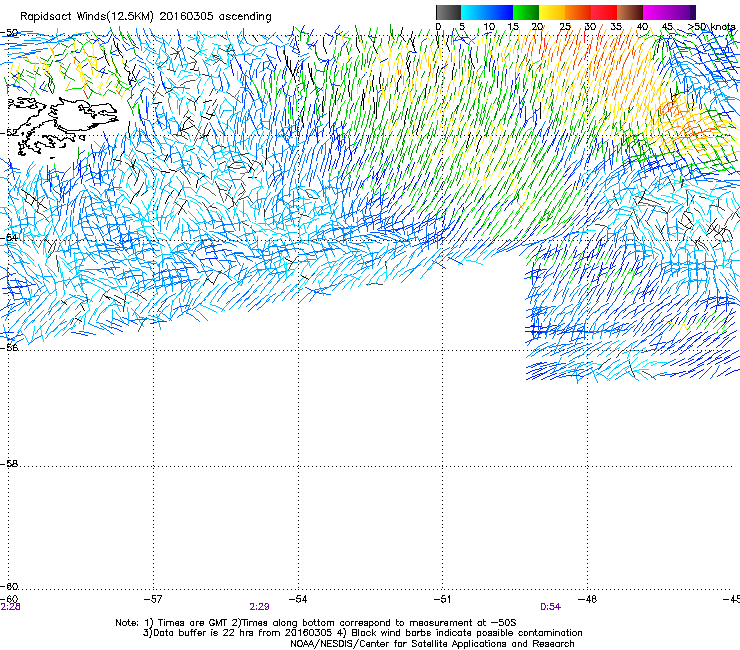The image size is (740, 650).
Task: Click the Falkland Islands coastline outline
Action: point(62,126)
